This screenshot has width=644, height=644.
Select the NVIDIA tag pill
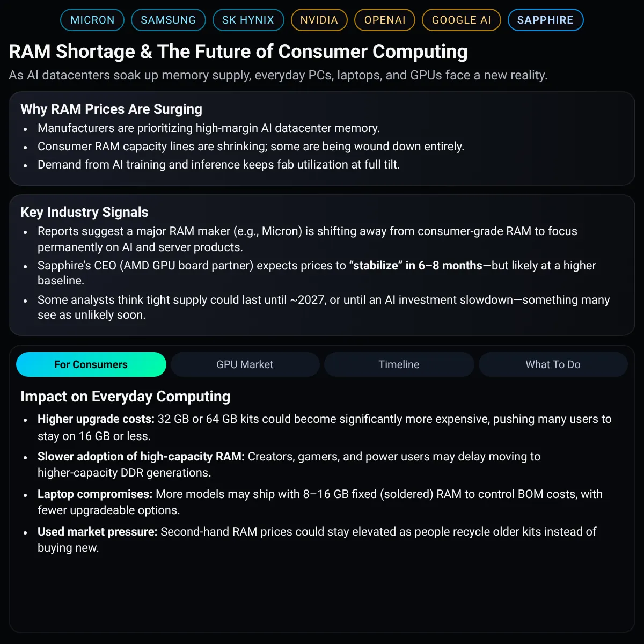click(x=319, y=20)
